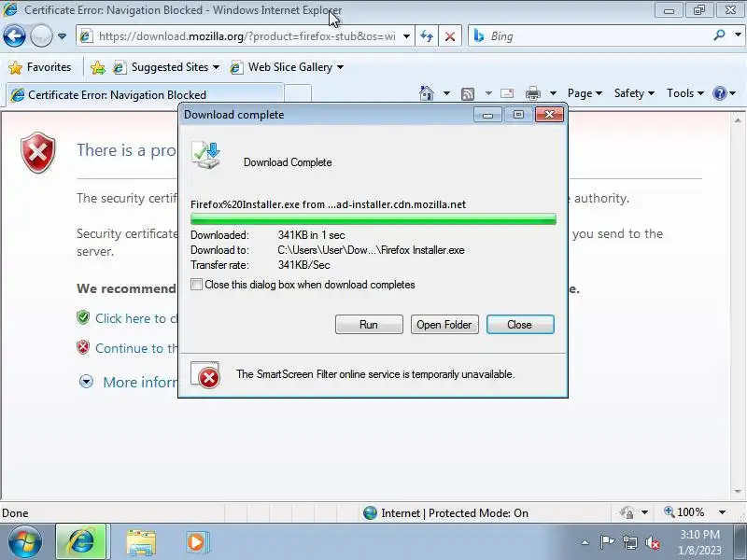Click the Download Complete icon in dialog
747x560 pixels.
pyautogui.click(x=205, y=155)
